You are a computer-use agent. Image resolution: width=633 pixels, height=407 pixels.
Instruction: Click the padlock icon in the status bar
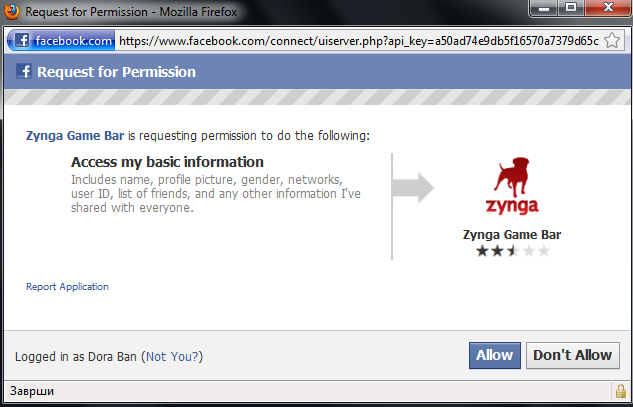tap(620, 389)
